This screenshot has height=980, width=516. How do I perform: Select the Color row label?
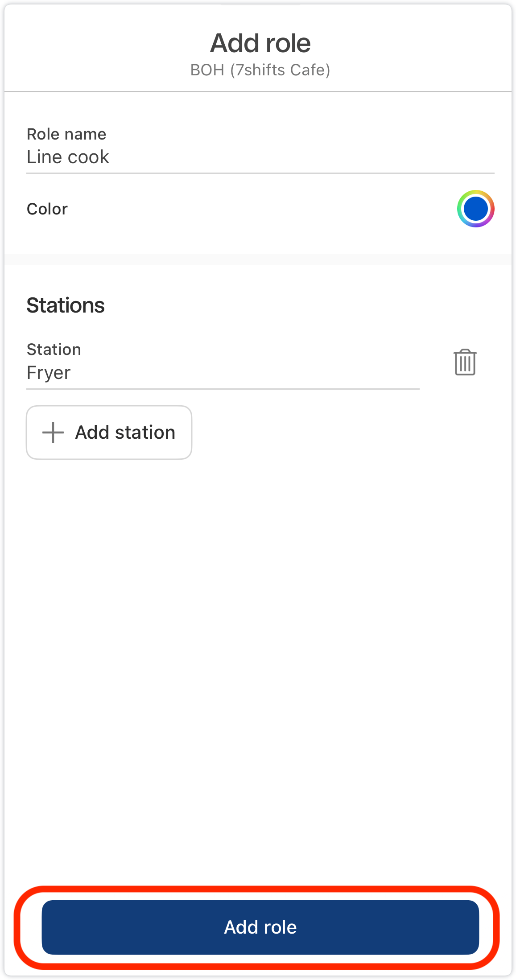47,209
